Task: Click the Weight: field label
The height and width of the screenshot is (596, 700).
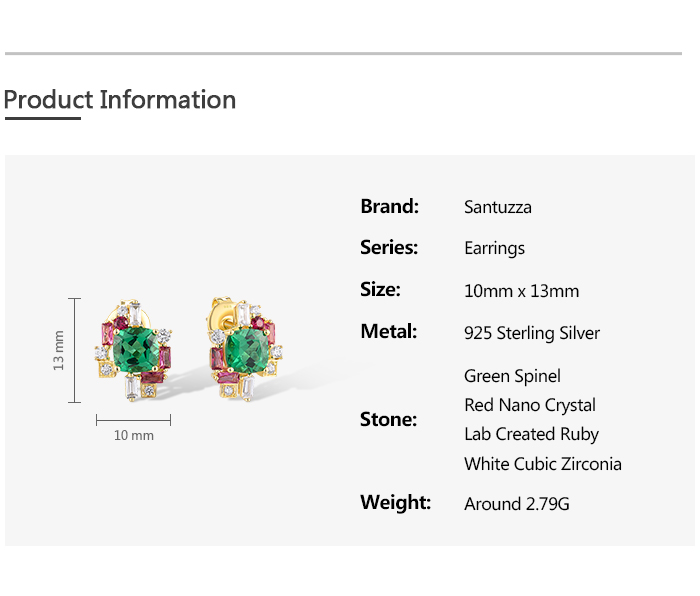Action: pos(395,503)
